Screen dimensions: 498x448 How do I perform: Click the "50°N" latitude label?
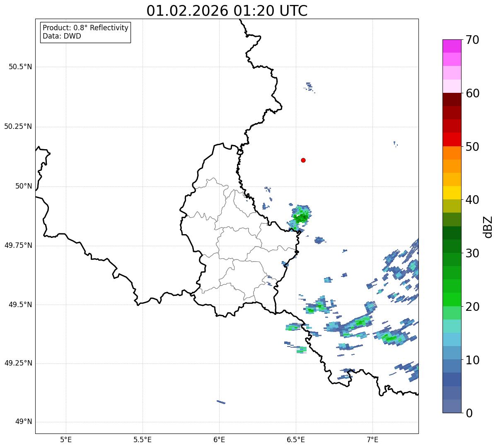pyautogui.click(x=23, y=186)
